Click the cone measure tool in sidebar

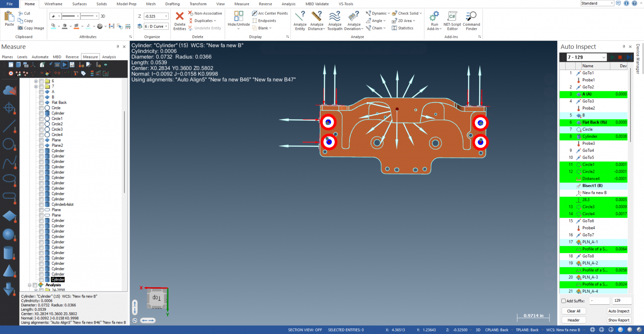coord(9,271)
